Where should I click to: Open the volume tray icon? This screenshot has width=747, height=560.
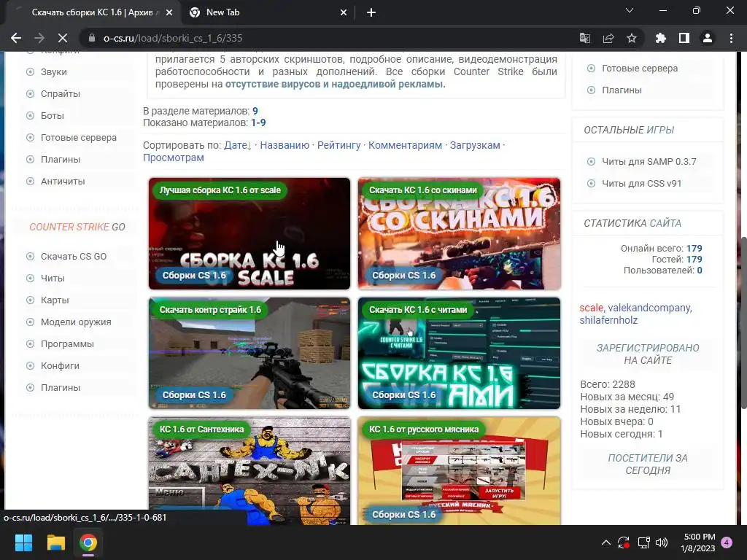point(662,542)
